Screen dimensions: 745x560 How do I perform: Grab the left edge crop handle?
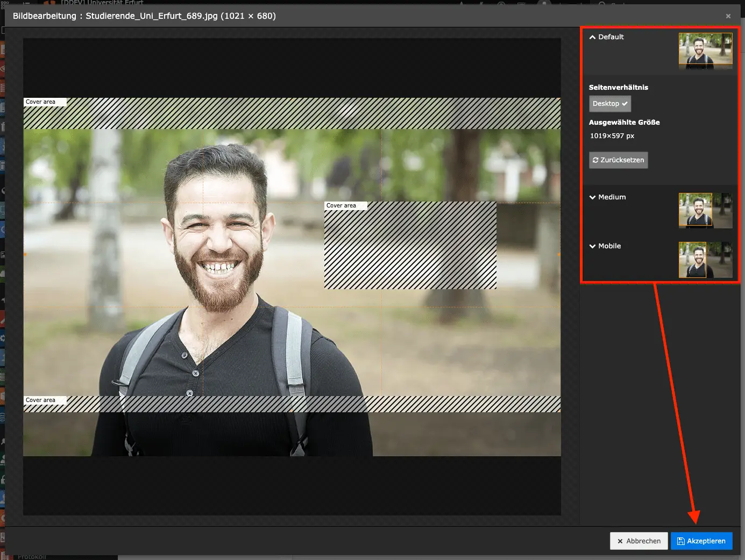tap(25, 254)
